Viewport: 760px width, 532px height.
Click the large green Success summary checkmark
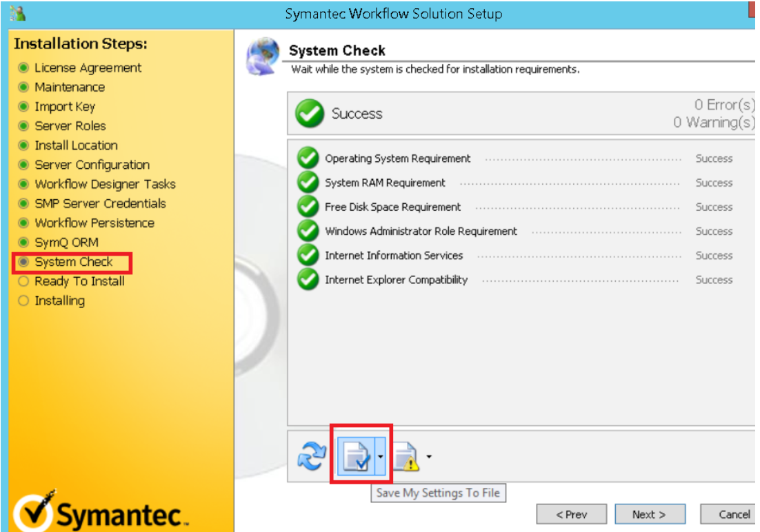click(310, 114)
